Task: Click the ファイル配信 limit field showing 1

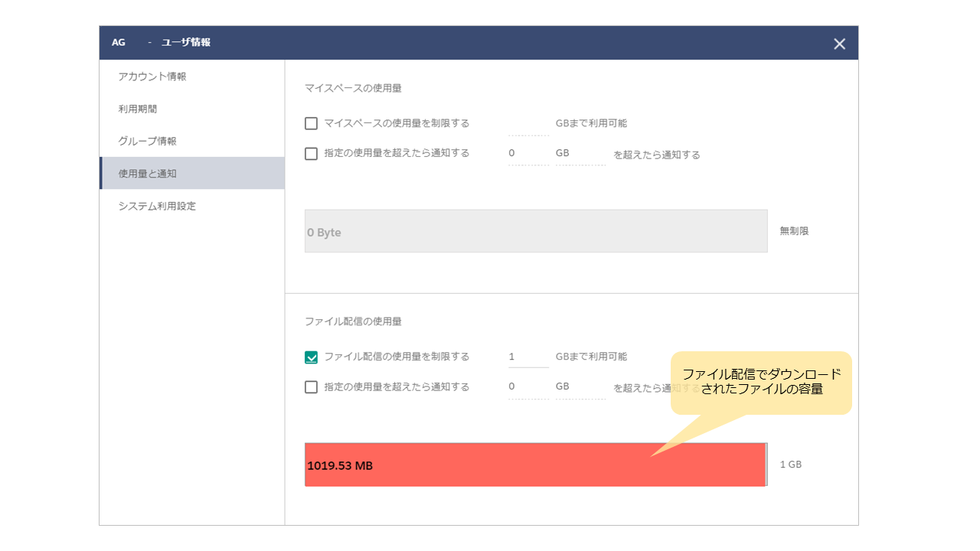Action: [x=528, y=357]
